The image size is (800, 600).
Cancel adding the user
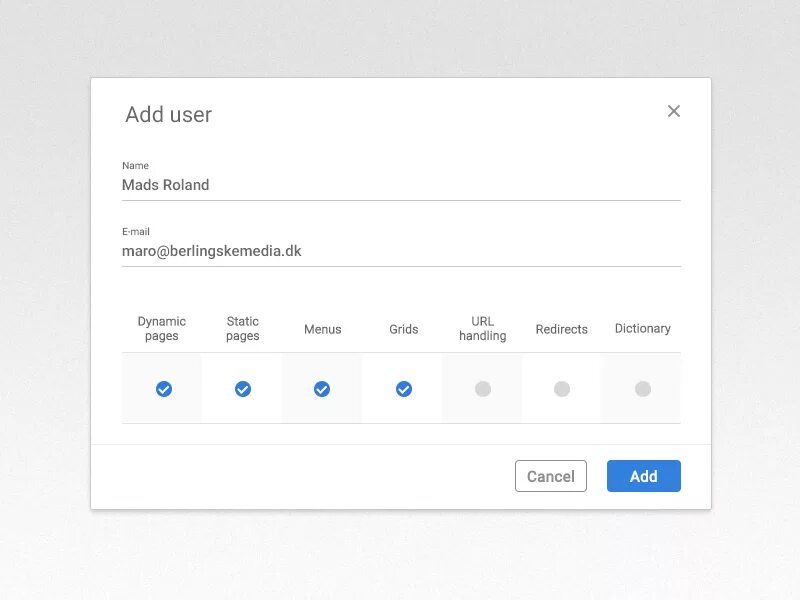click(551, 476)
